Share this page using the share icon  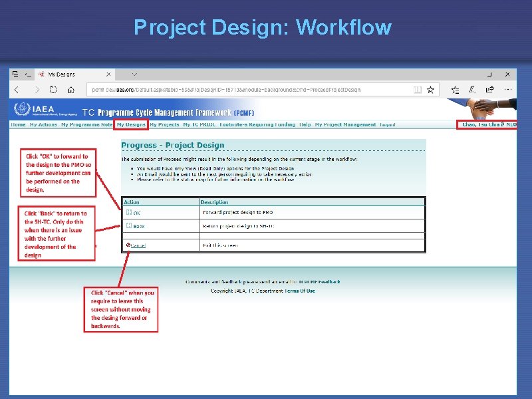pos(490,90)
